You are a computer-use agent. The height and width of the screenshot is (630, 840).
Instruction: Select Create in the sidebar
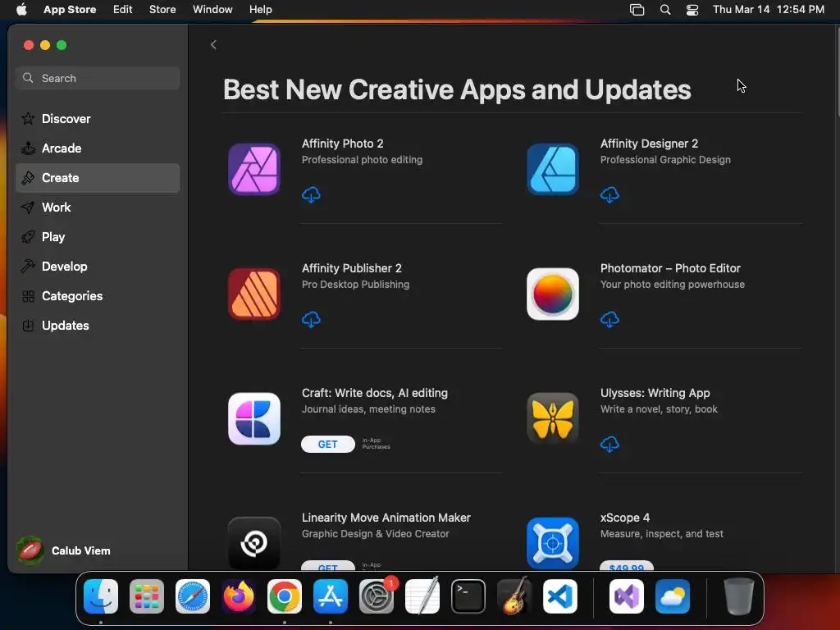point(98,178)
